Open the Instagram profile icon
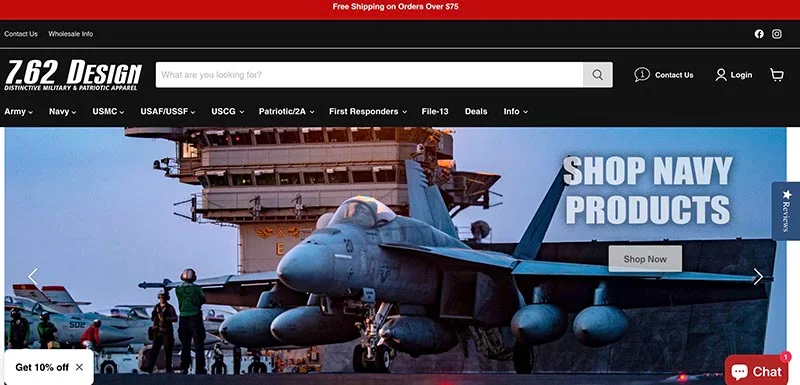This screenshot has height=385, width=800. point(777,34)
